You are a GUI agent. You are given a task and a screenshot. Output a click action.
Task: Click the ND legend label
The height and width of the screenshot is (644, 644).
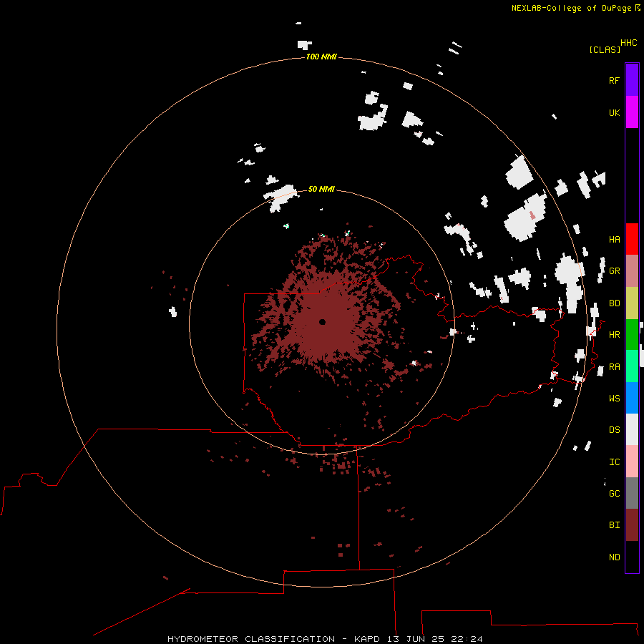pos(614,557)
